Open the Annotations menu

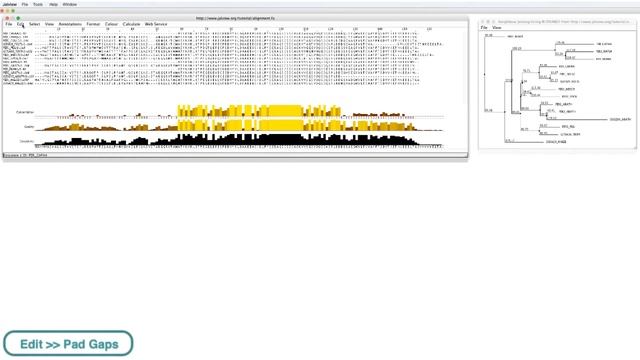(70, 24)
